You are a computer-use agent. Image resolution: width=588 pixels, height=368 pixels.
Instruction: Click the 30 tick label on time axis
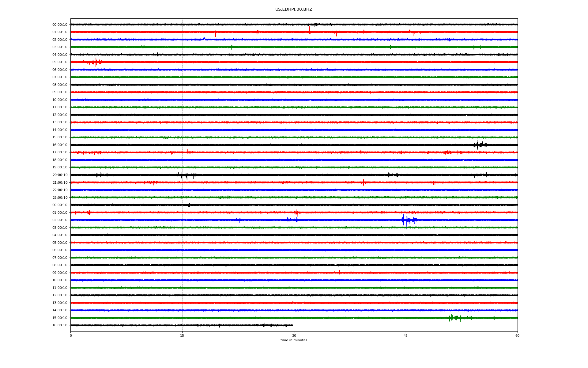[294, 335]
